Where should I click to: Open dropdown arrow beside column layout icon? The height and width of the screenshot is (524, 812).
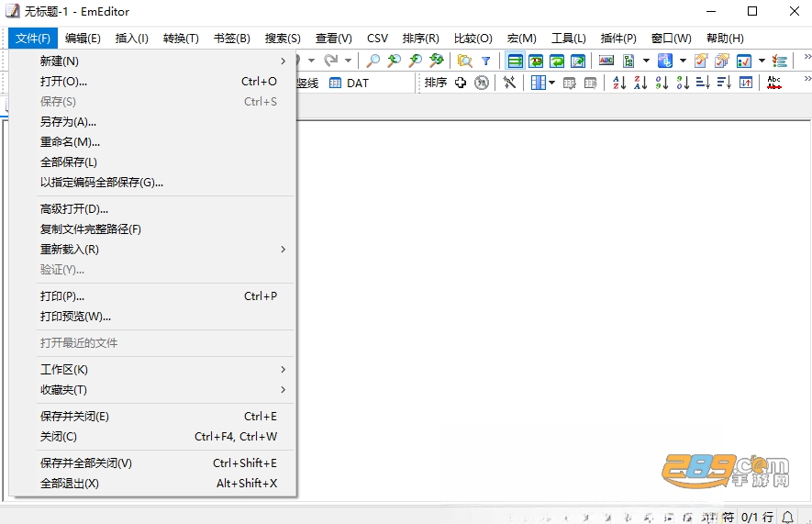(x=551, y=83)
